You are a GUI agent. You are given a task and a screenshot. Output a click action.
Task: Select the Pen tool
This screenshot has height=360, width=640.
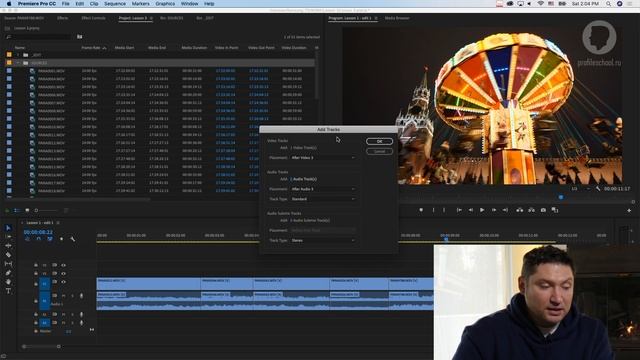[x=8, y=273]
